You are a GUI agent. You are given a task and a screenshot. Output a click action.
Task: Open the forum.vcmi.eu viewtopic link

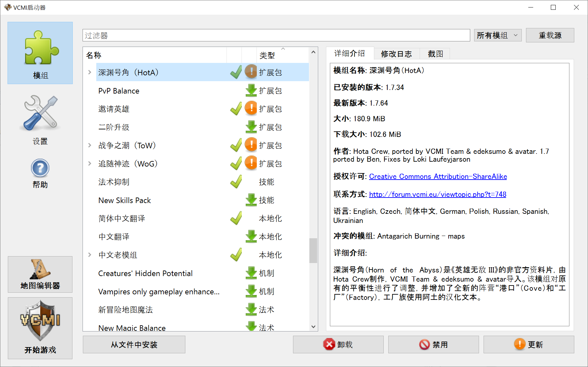[x=438, y=195]
